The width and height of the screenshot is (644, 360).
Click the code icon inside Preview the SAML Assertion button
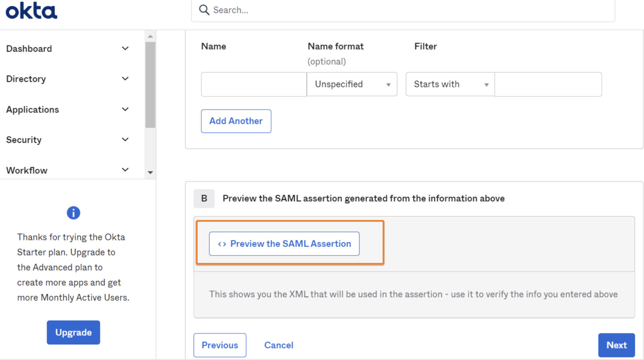click(222, 244)
